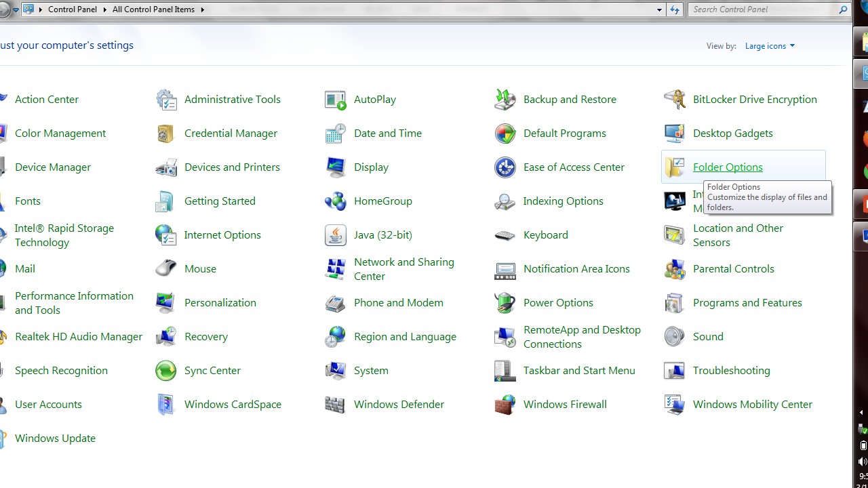Image resolution: width=868 pixels, height=488 pixels.
Task: Expand the View by Large icons dropdown
Action: click(x=769, y=46)
